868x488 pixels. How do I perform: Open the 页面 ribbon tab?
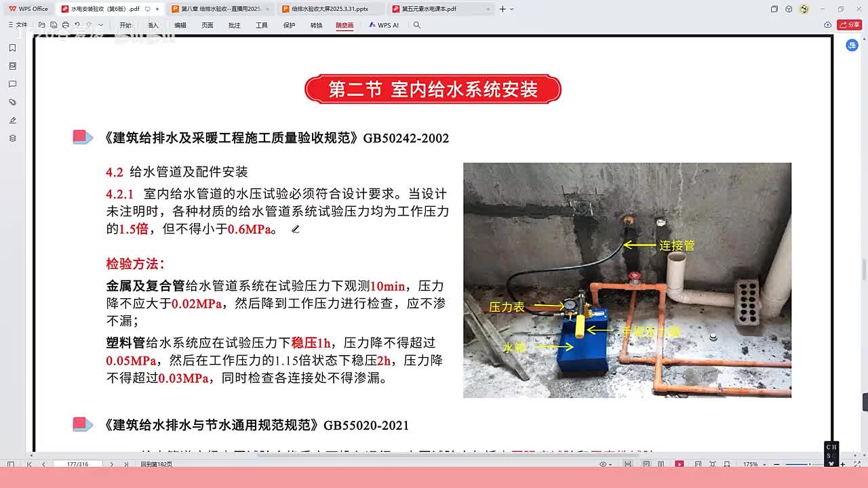tap(208, 25)
